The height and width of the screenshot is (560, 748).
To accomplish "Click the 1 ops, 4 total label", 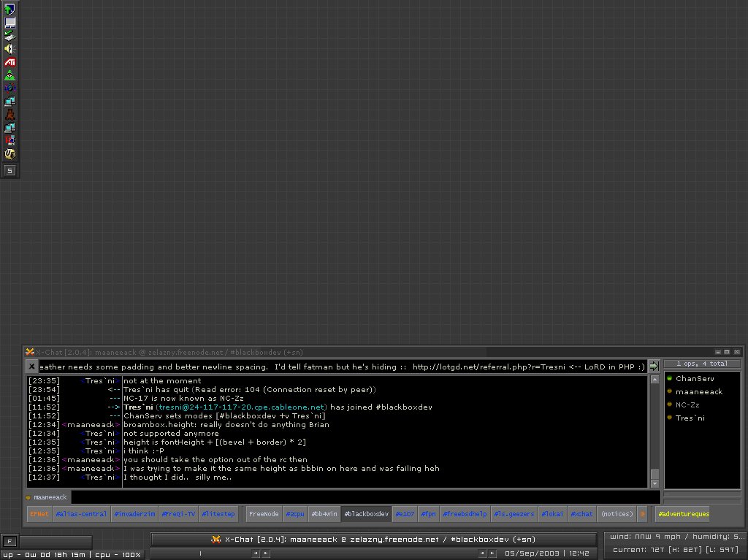I will 702,364.
